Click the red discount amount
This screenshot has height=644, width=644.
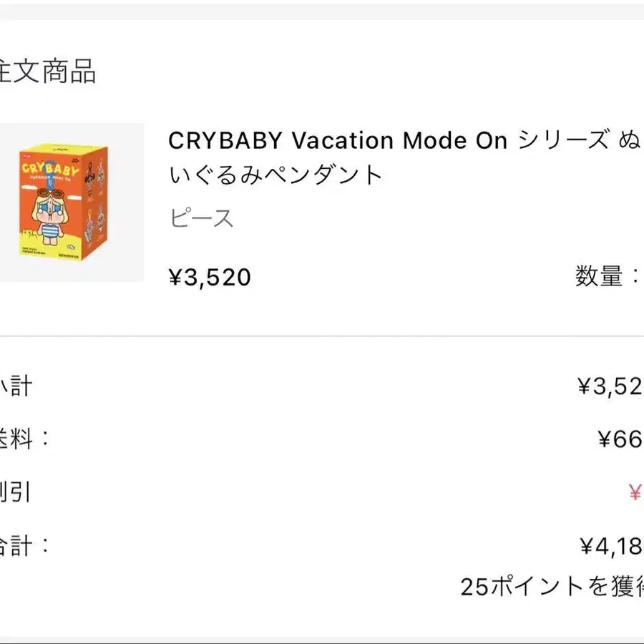(635, 492)
